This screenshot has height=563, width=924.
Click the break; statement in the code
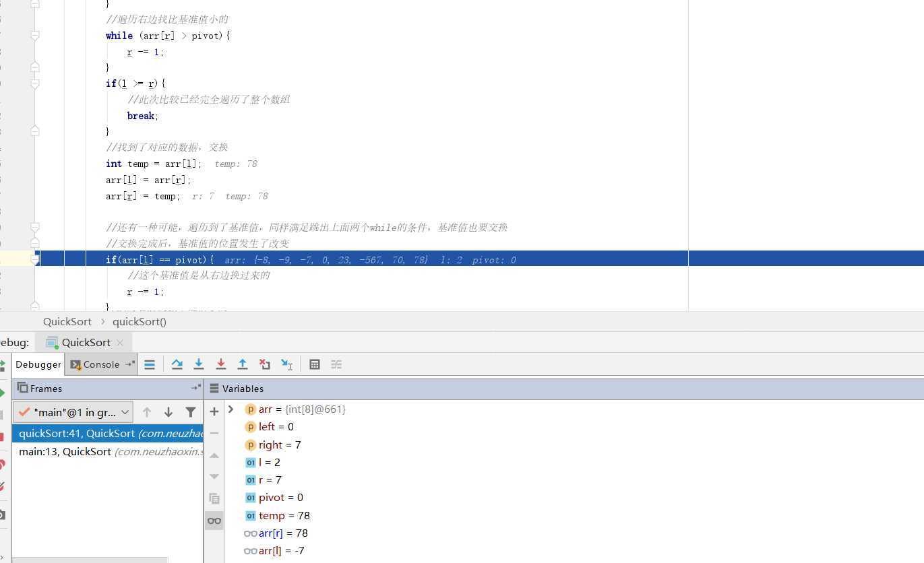(x=143, y=116)
